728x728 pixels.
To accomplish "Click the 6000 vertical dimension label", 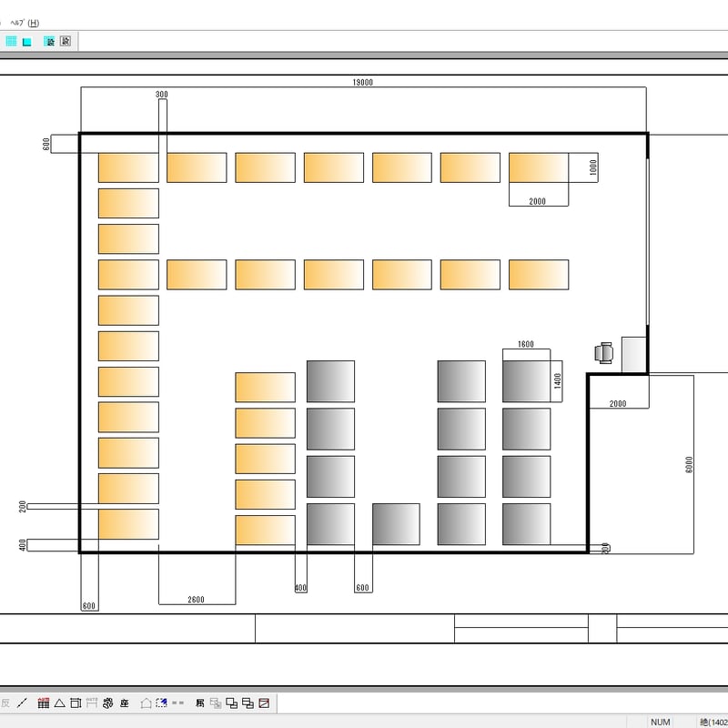I will [x=689, y=464].
